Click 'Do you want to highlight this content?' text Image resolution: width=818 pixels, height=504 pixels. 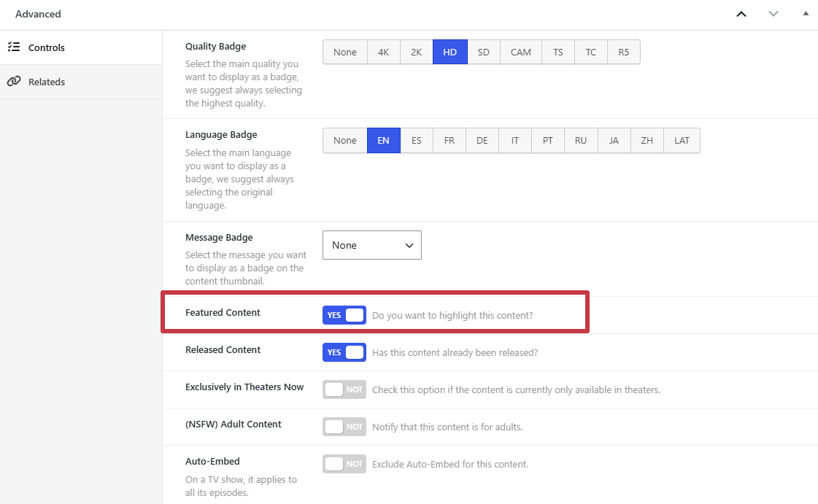452,315
